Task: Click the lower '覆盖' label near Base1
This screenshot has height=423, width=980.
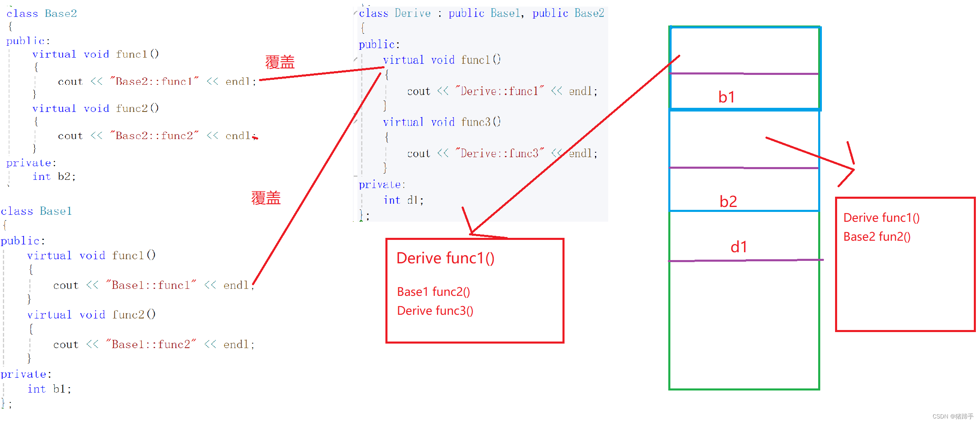Action: pos(266,198)
